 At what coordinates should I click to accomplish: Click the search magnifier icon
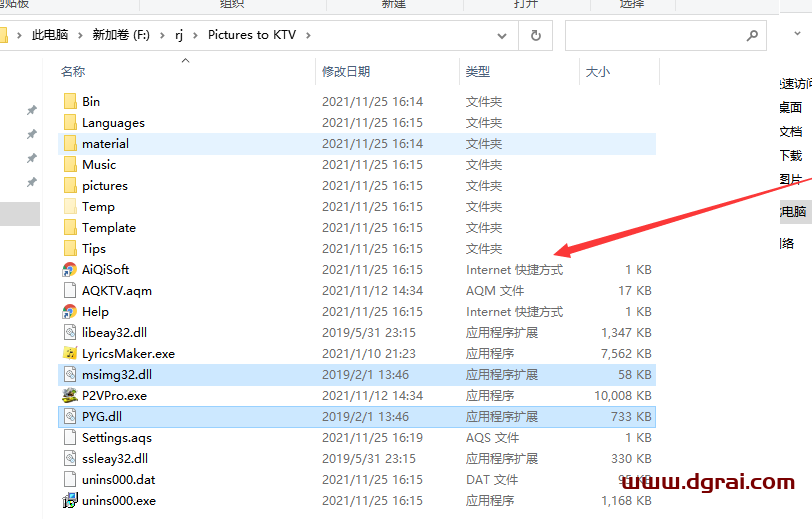point(752,35)
